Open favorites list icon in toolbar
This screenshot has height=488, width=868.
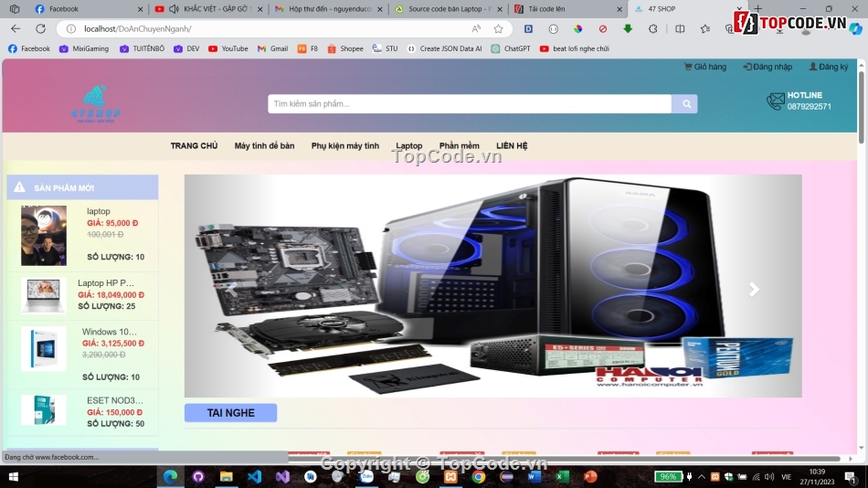[704, 29]
